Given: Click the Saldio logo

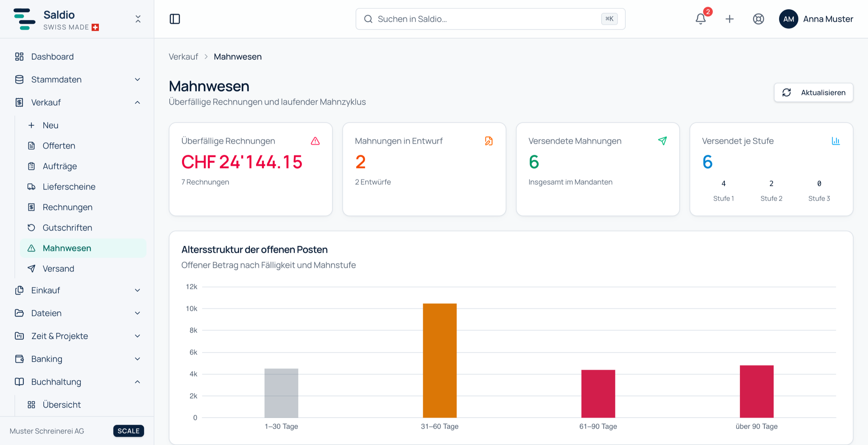Looking at the screenshot, I should [24, 19].
